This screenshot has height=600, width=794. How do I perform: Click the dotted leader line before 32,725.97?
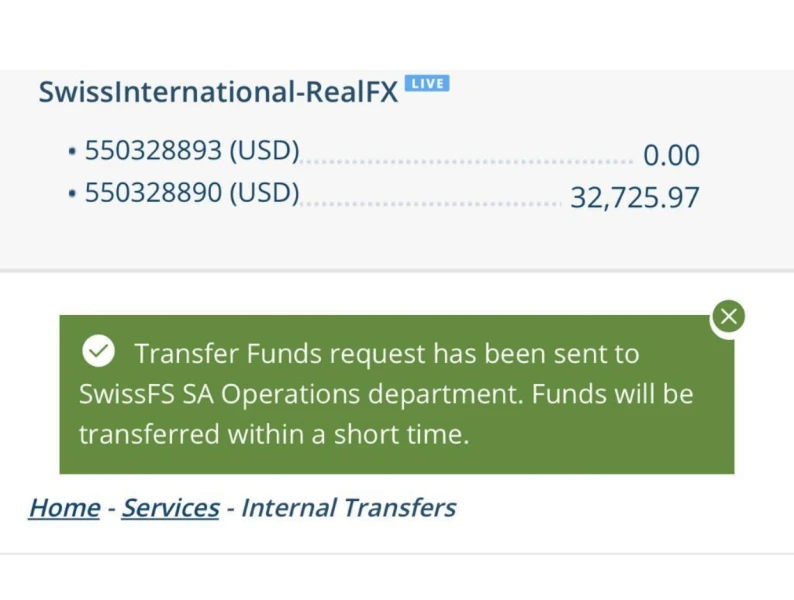(x=430, y=203)
